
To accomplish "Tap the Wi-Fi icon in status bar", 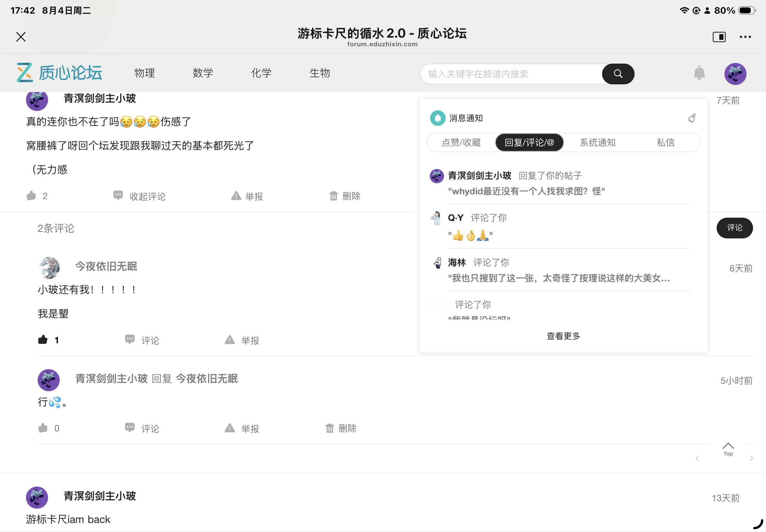I will point(684,10).
